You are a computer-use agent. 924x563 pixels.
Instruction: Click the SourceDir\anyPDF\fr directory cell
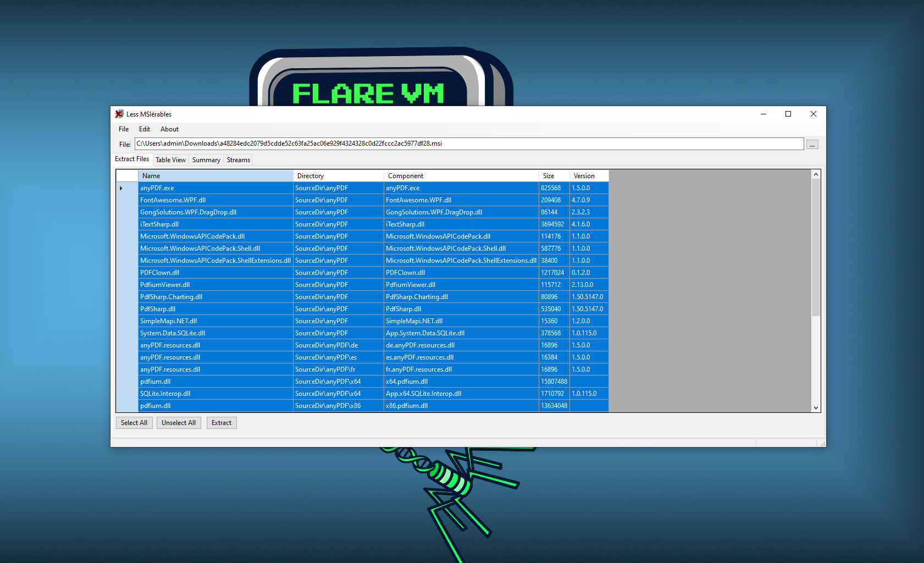click(x=338, y=369)
